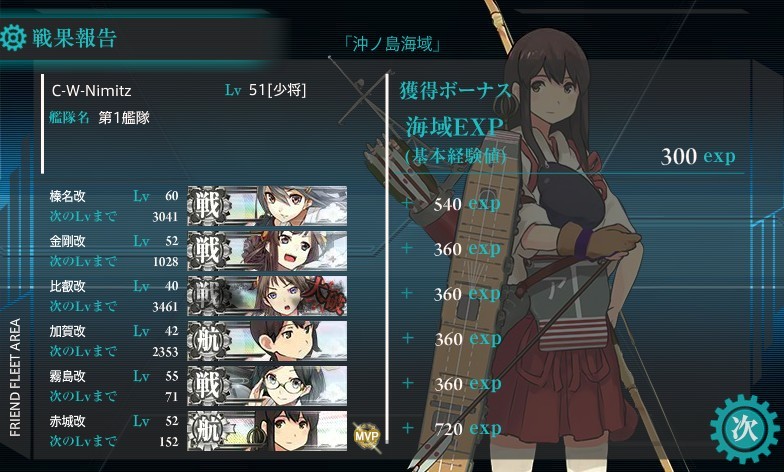Click the admiral name C-W-Nimitz
This screenshot has height=472, width=784.
point(92,91)
